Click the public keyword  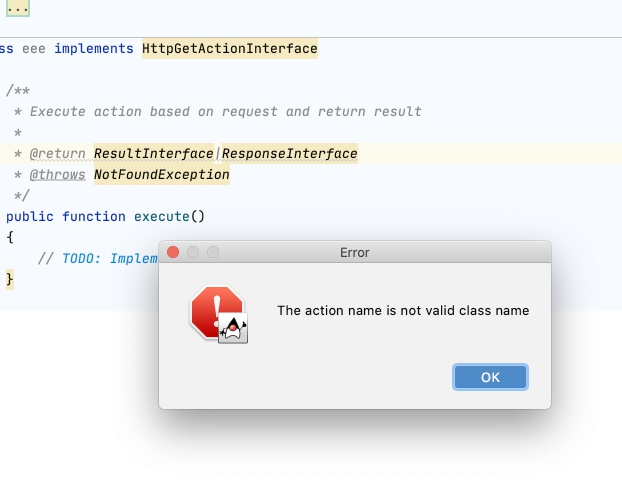[x=30, y=217]
